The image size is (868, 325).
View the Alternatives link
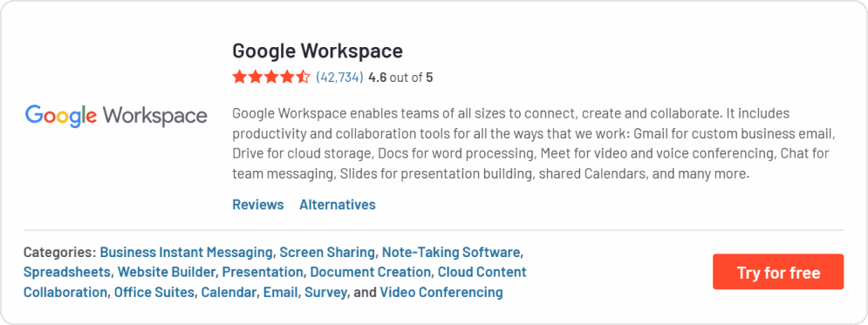tap(338, 205)
